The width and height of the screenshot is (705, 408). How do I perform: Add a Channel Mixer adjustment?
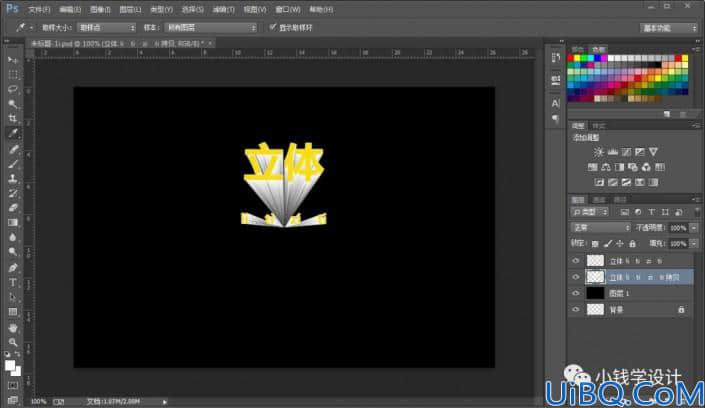point(646,167)
